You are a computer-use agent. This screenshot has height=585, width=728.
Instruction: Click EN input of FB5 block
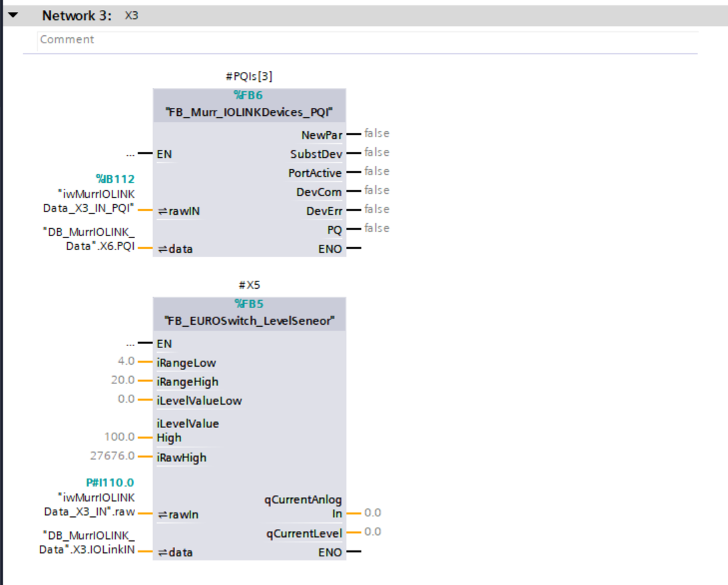point(164,344)
